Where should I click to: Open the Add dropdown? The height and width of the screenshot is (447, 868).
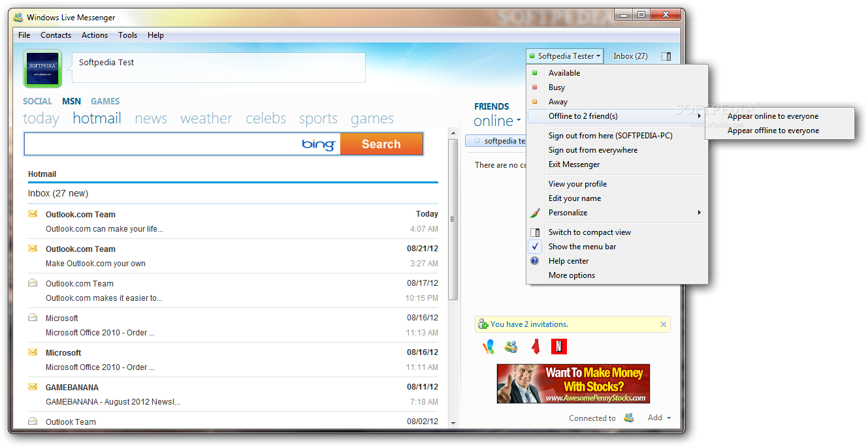coord(659,418)
